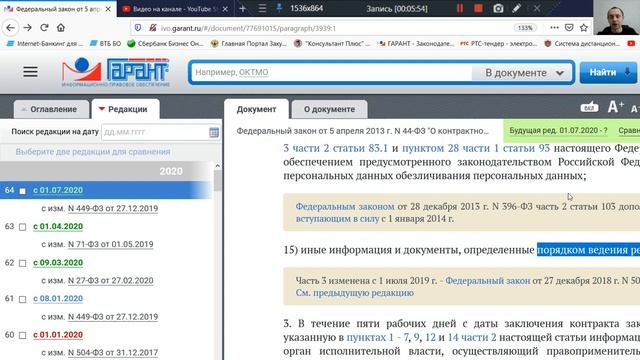Open the calendar date picker icon
Screen dimensions: 640x360
(213, 132)
